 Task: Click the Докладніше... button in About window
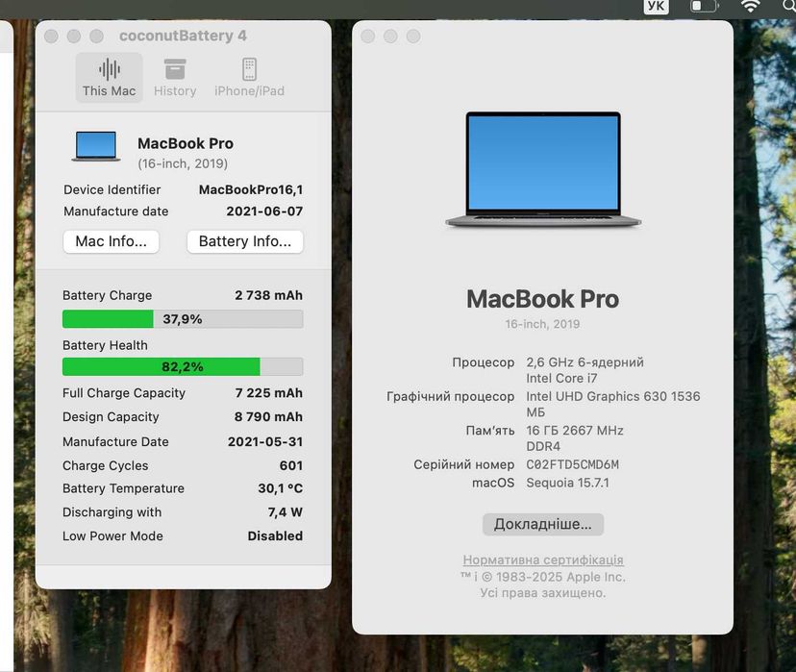click(542, 524)
